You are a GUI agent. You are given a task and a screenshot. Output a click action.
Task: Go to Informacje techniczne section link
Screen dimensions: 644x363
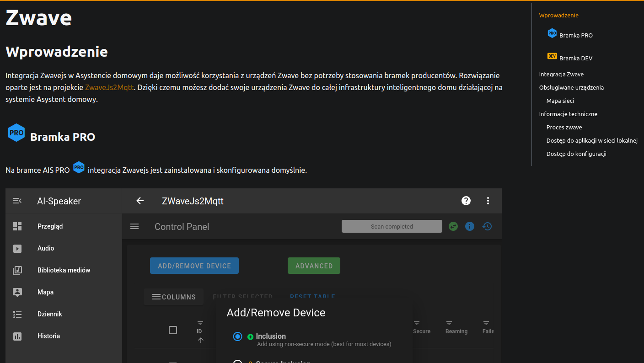568,114
